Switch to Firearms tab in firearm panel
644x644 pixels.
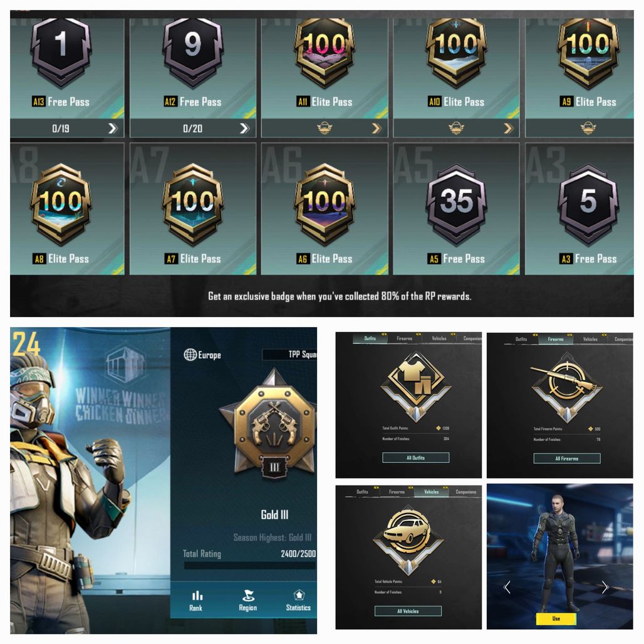click(x=555, y=339)
